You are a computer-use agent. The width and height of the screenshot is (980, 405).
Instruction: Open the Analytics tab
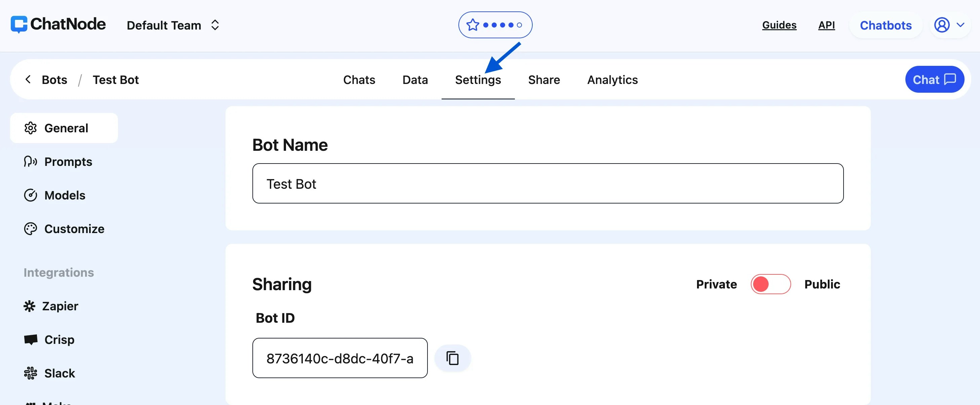click(x=612, y=80)
